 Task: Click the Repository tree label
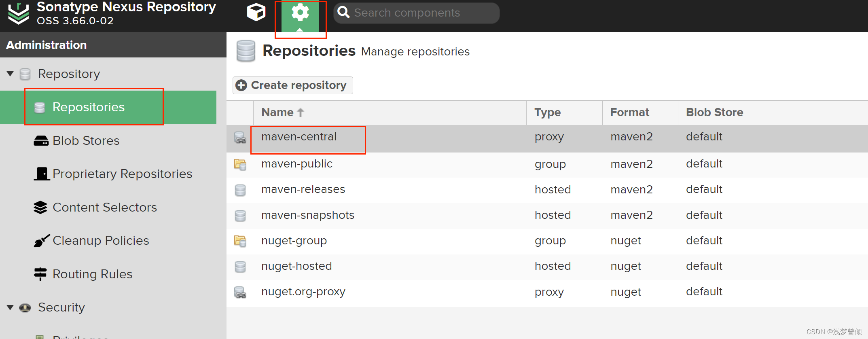[69, 74]
